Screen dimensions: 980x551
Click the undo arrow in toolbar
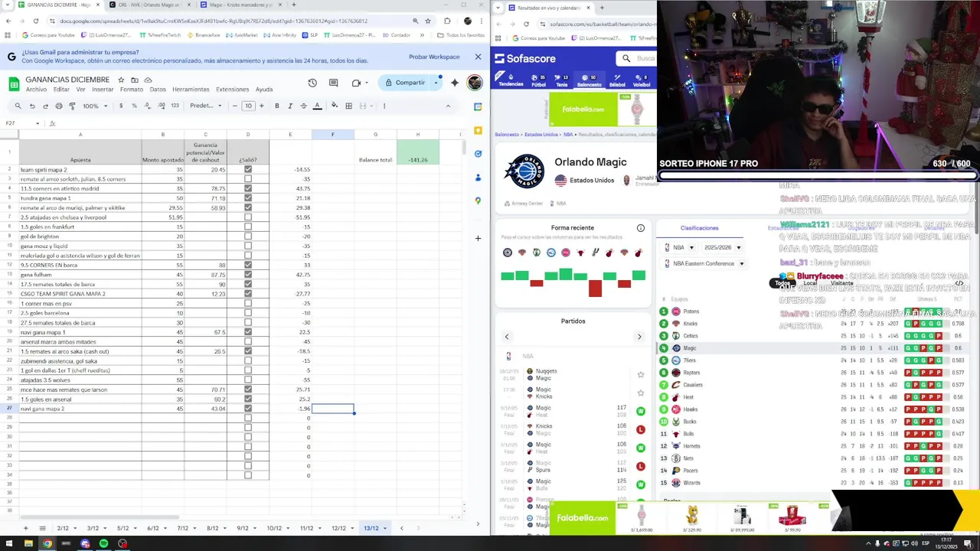click(32, 106)
